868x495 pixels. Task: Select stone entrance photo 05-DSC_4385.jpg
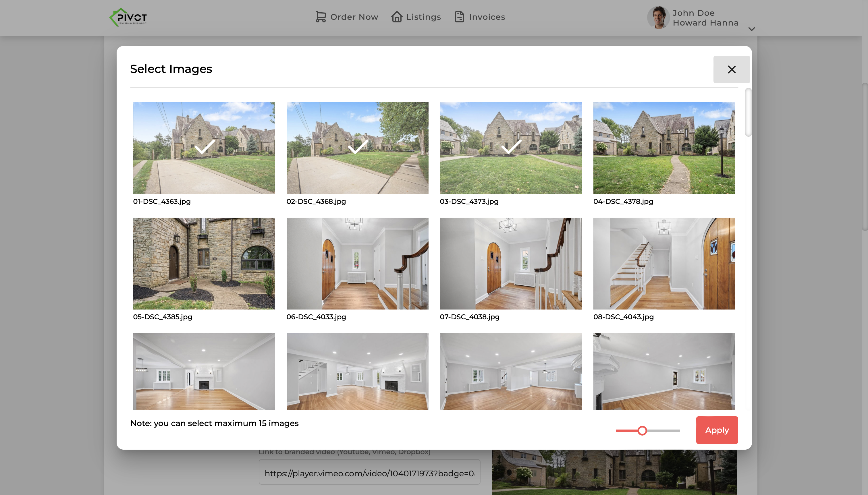[x=204, y=264]
